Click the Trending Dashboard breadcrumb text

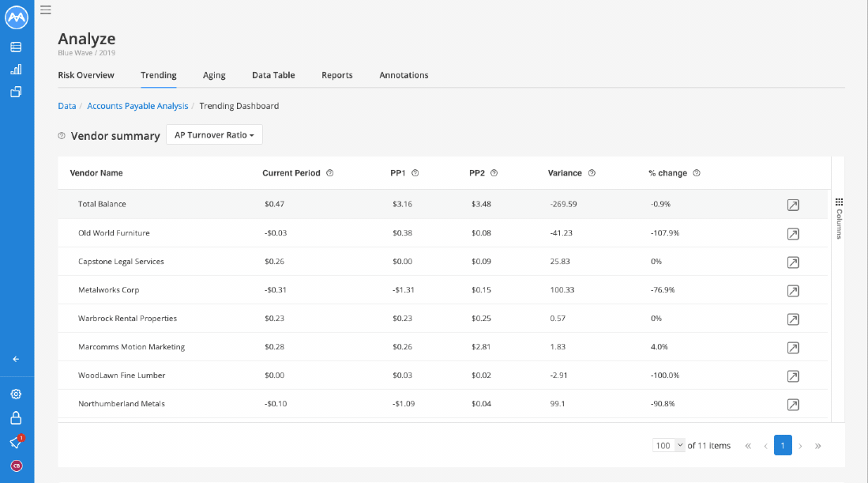coord(239,106)
